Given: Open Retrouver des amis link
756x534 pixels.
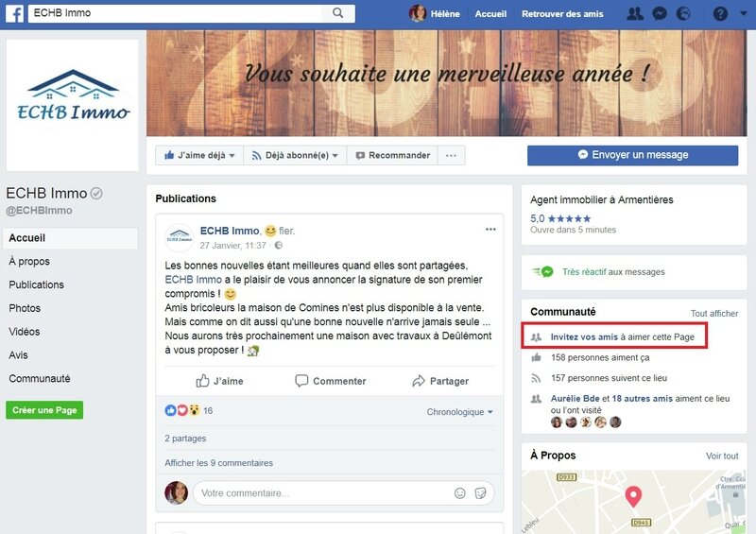Looking at the screenshot, I should point(562,14).
